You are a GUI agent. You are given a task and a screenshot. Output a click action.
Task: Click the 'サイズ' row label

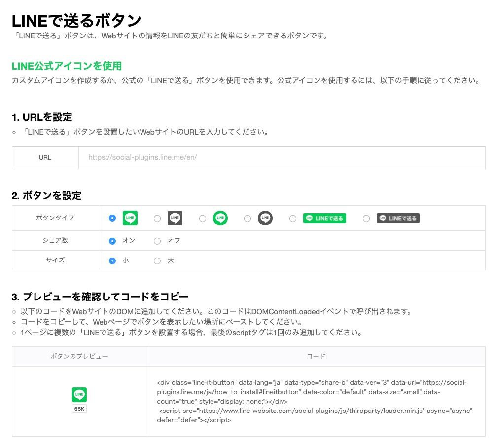[x=55, y=260]
